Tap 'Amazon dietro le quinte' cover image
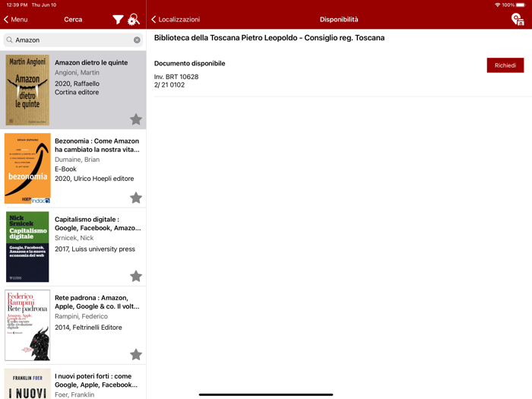 click(27, 90)
